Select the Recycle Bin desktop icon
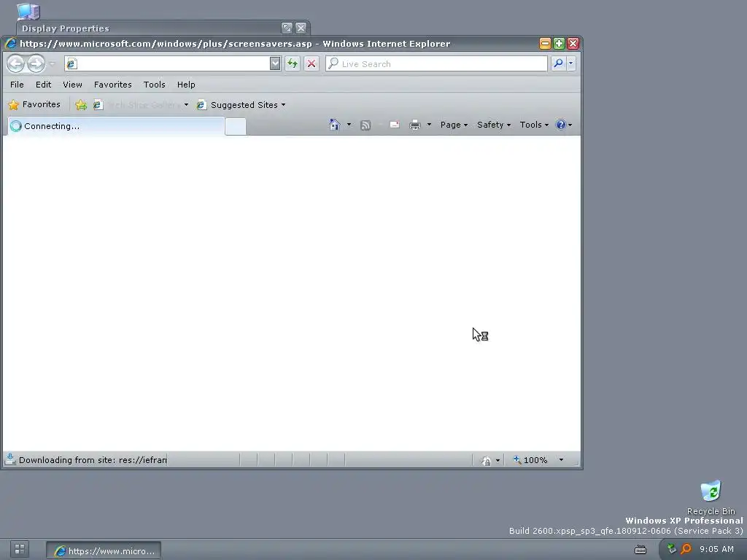 pos(711,497)
